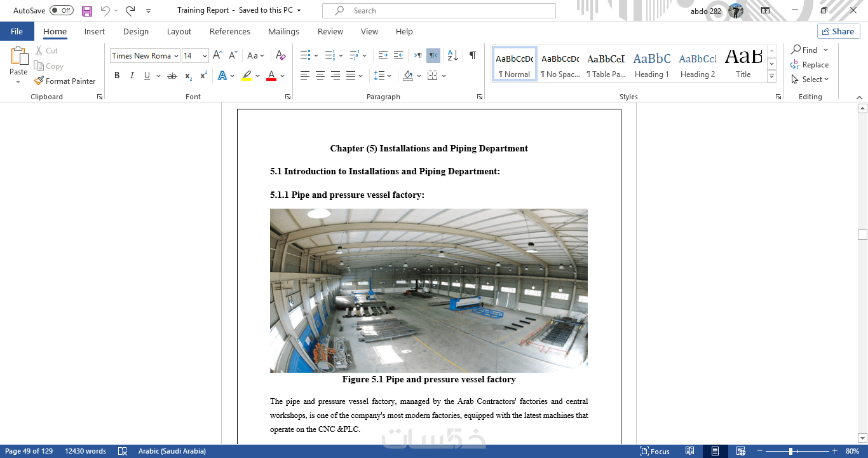868x458 pixels.
Task: Expand the Numbering list dropdown
Action: click(x=341, y=56)
